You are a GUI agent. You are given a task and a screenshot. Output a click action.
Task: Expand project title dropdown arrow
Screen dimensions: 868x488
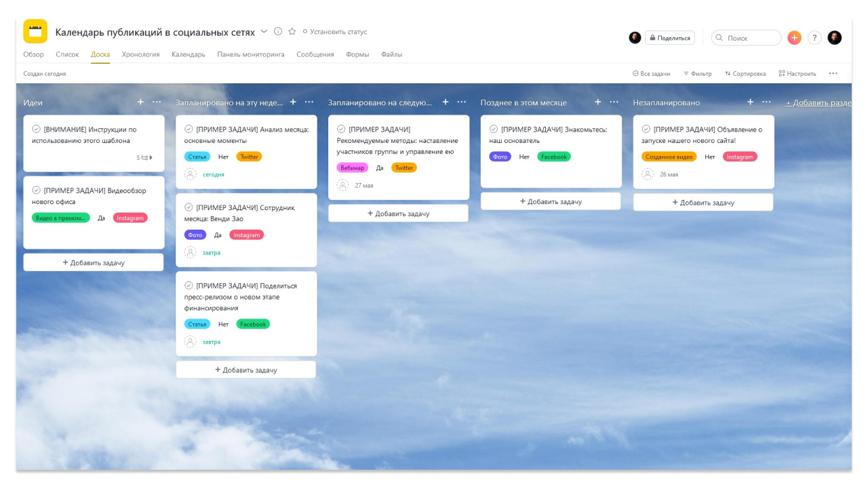coord(264,32)
